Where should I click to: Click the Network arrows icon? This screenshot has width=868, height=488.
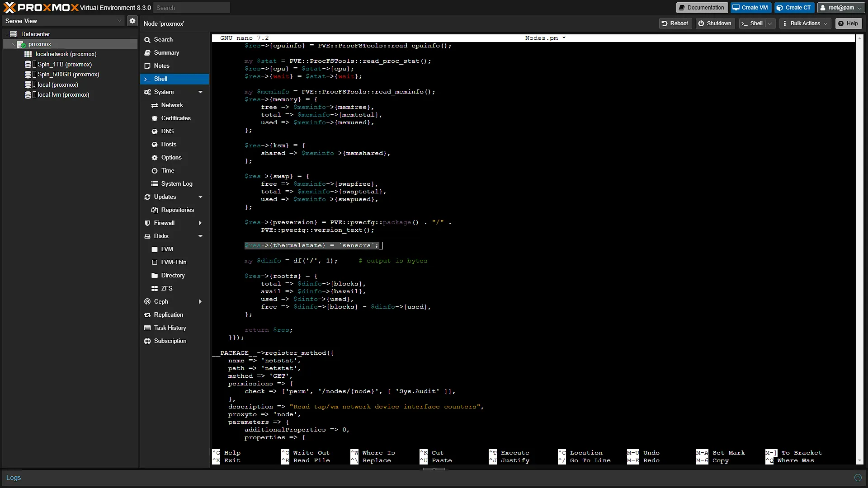tap(155, 105)
